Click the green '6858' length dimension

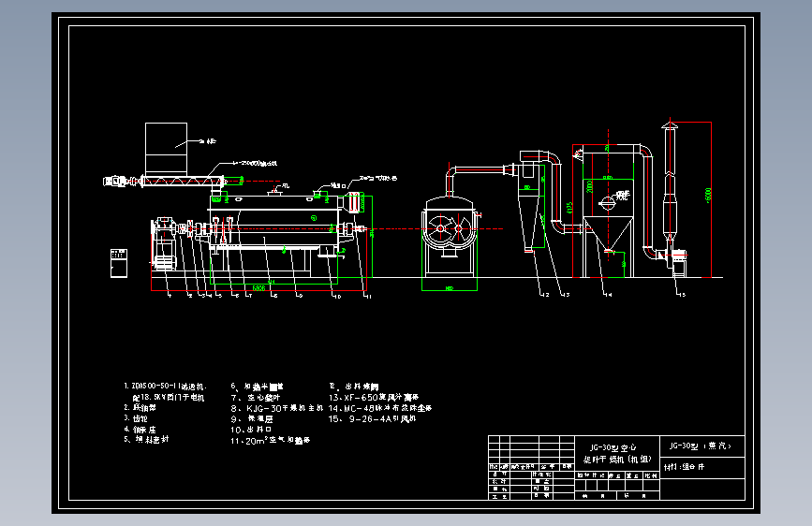[258, 288]
